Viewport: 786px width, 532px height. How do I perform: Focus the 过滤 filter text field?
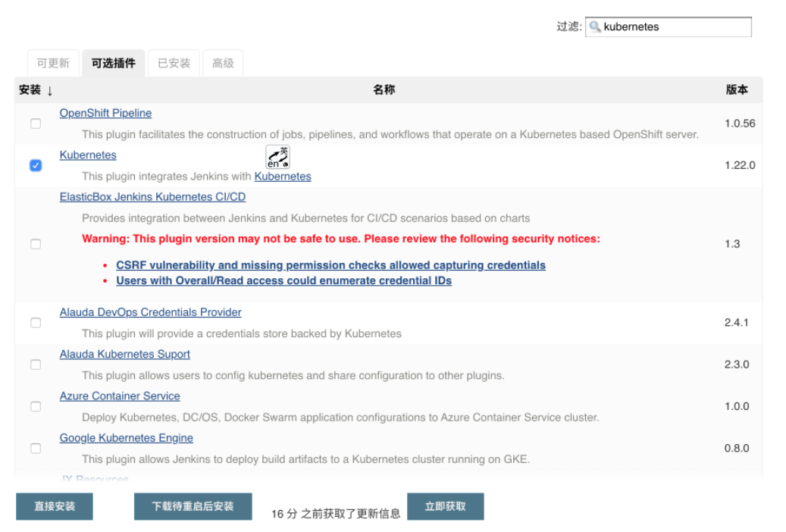(669, 27)
